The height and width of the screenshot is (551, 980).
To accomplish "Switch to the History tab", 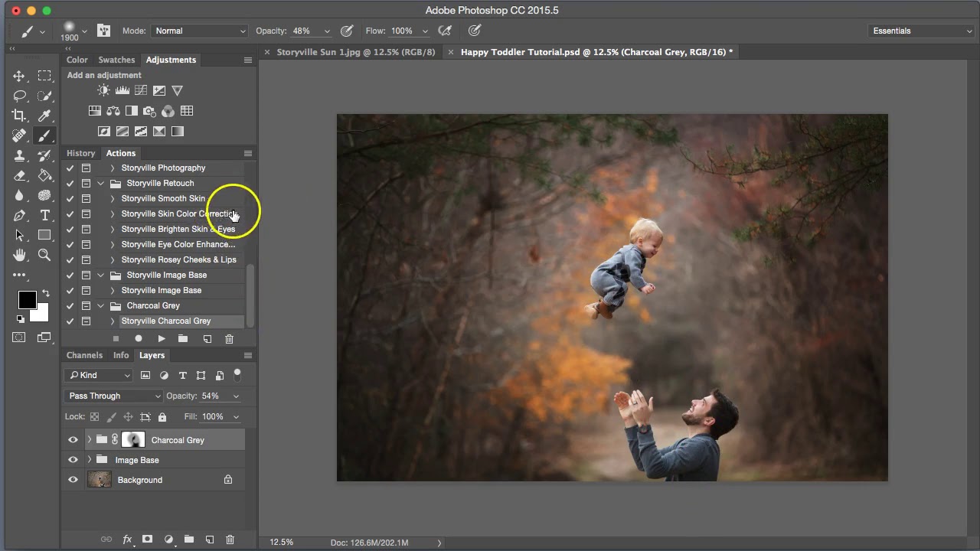I will [x=80, y=153].
